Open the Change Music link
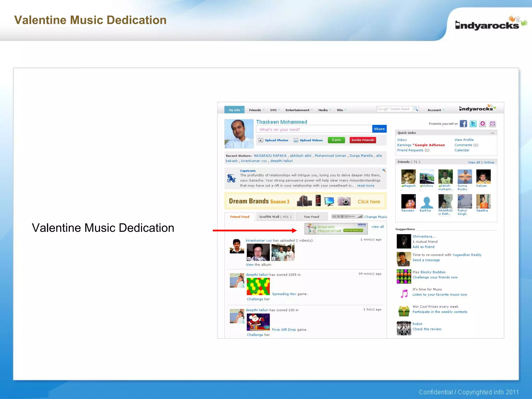This screenshot has height=399, width=532. [375, 217]
